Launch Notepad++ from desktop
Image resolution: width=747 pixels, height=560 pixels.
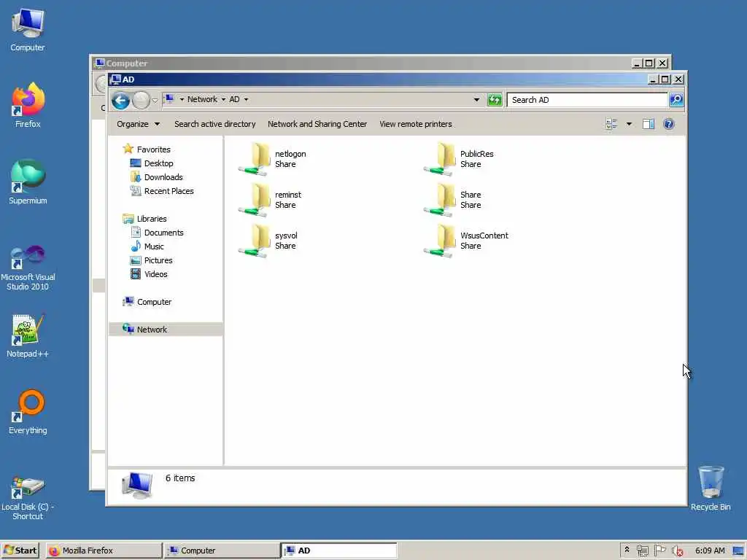pyautogui.click(x=28, y=336)
